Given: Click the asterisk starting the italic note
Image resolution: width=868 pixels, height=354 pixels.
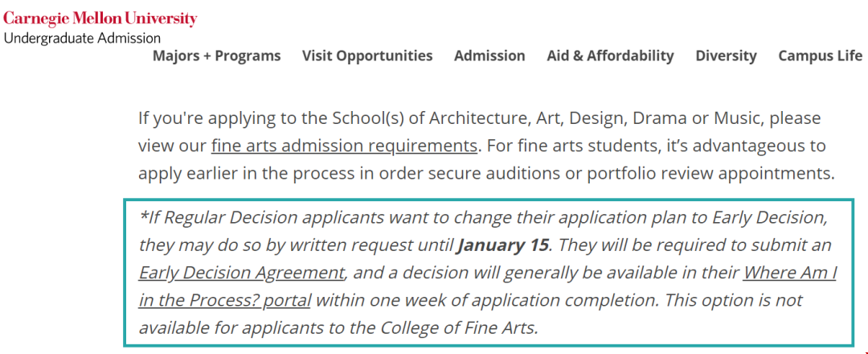Looking at the screenshot, I should [x=142, y=215].
